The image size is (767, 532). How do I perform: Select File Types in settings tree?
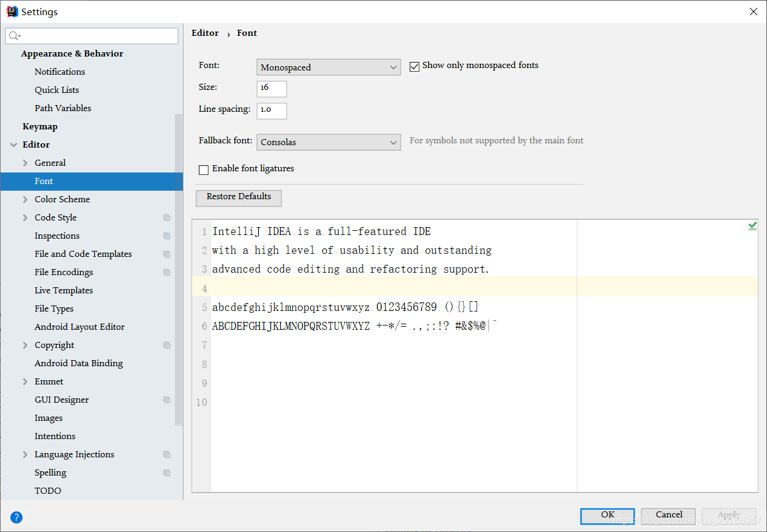coord(54,309)
